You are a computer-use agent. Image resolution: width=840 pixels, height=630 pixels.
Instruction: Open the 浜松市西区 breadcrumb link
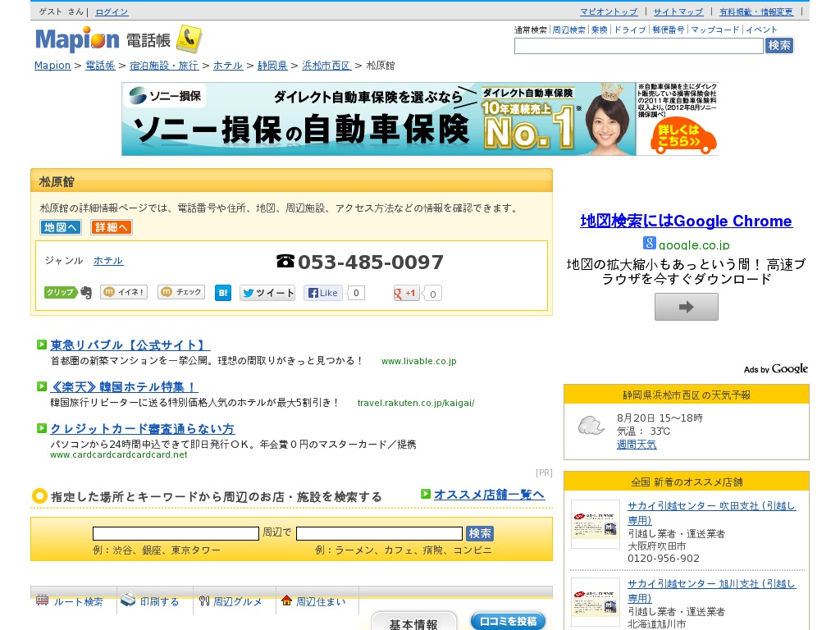(x=326, y=66)
